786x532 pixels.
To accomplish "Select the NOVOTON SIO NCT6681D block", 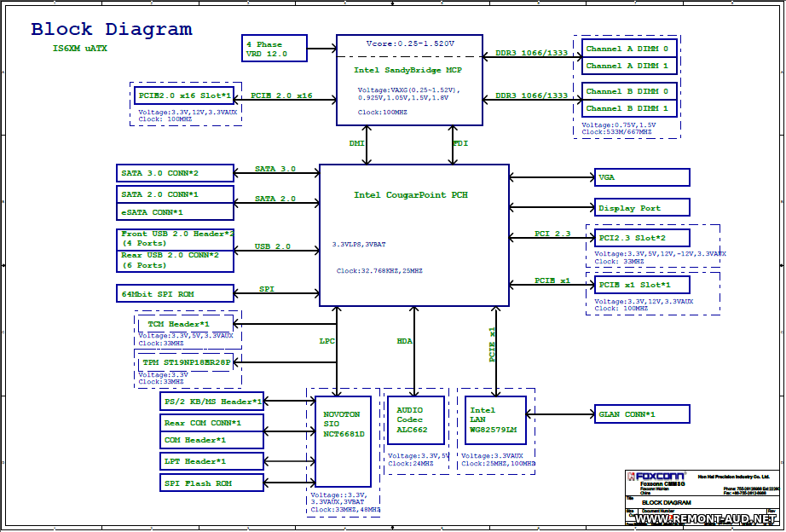I will (344, 441).
